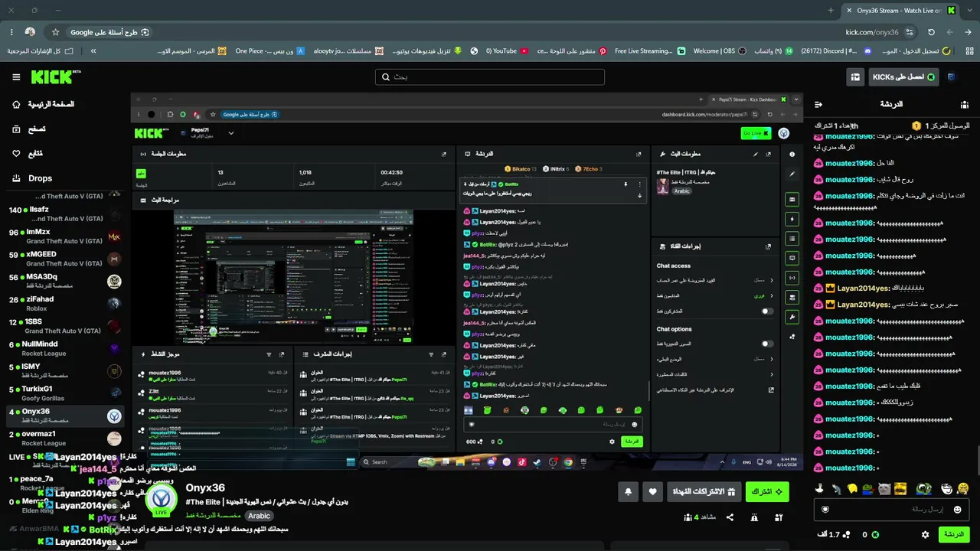Click the Arabic language tag
The width and height of the screenshot is (980, 551).
click(260, 516)
